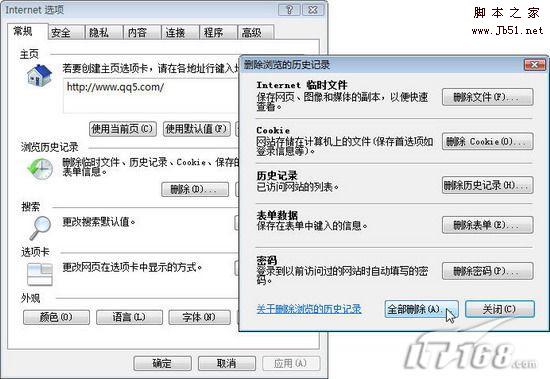This screenshot has width=550, height=379.
Task: Click the 密码 section heading
Action: 267,260
